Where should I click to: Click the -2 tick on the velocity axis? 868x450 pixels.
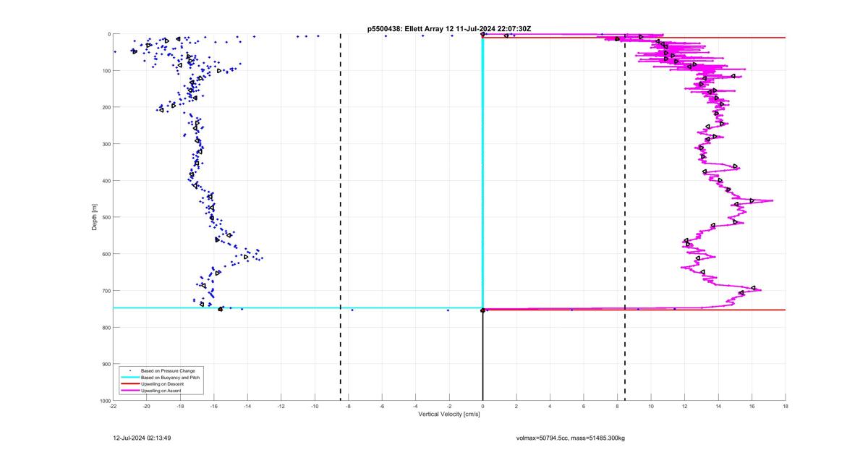click(x=449, y=407)
